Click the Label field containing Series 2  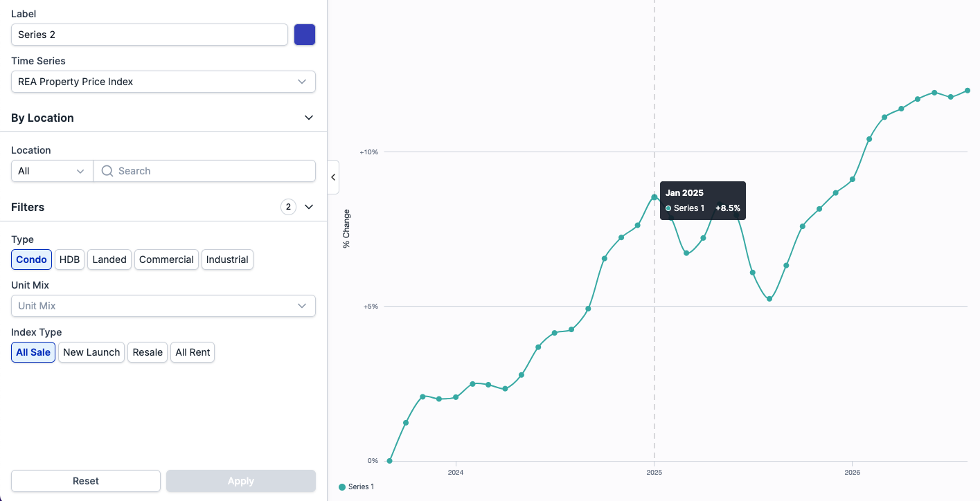tap(150, 35)
